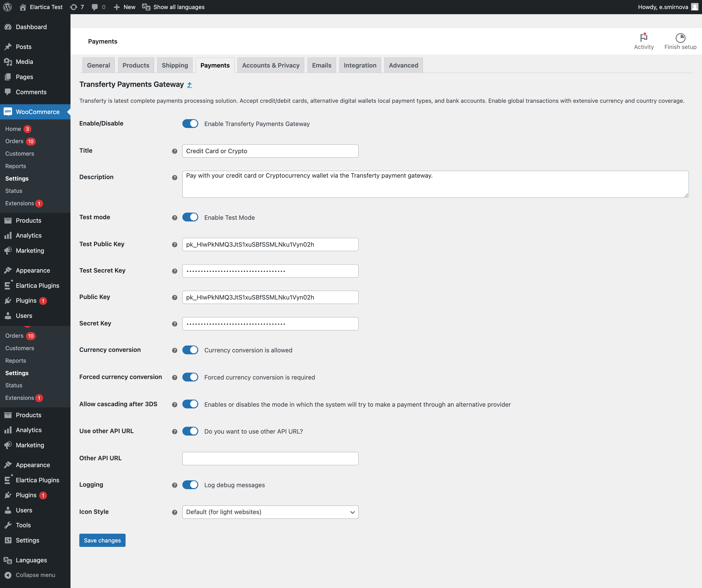Viewport: 702px width, 588px height.
Task: Toggle Forced currency conversion switch
Action: pyautogui.click(x=190, y=377)
